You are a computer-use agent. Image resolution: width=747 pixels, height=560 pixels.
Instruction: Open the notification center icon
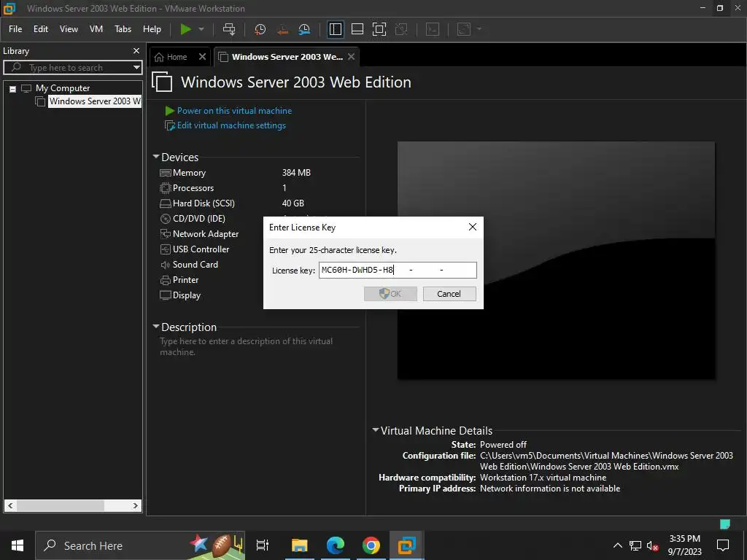coord(723,545)
